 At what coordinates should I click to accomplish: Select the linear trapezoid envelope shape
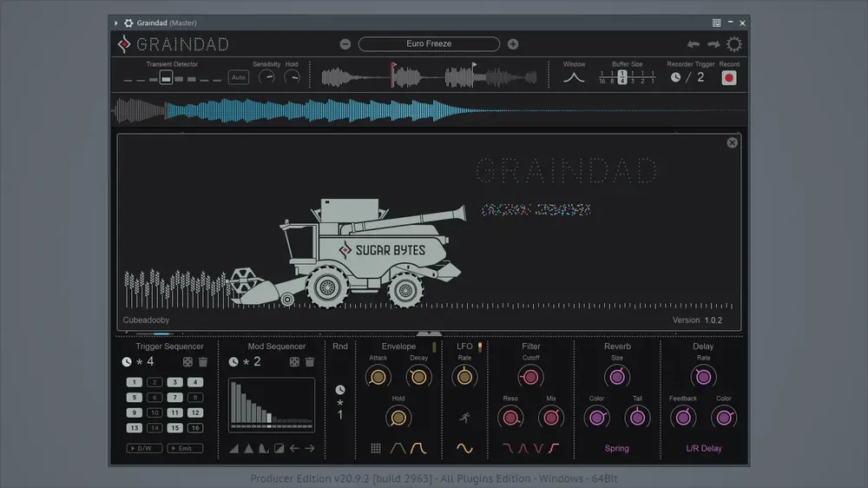398,448
